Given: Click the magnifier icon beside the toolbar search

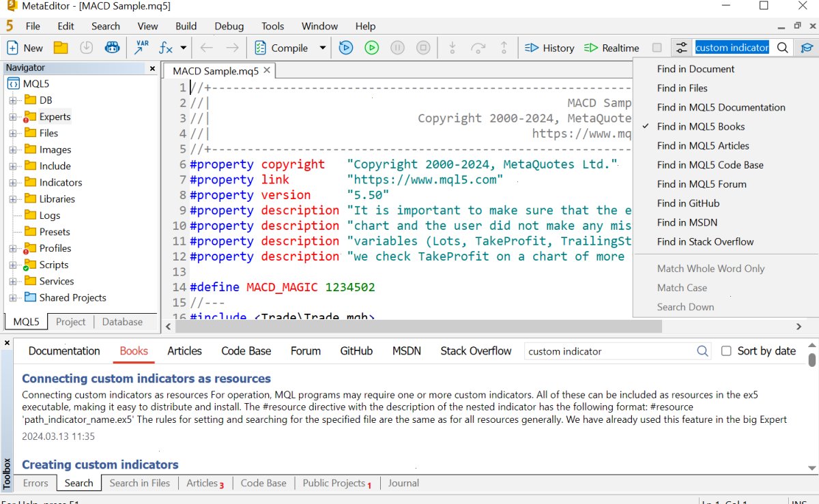Looking at the screenshot, I should 783,48.
